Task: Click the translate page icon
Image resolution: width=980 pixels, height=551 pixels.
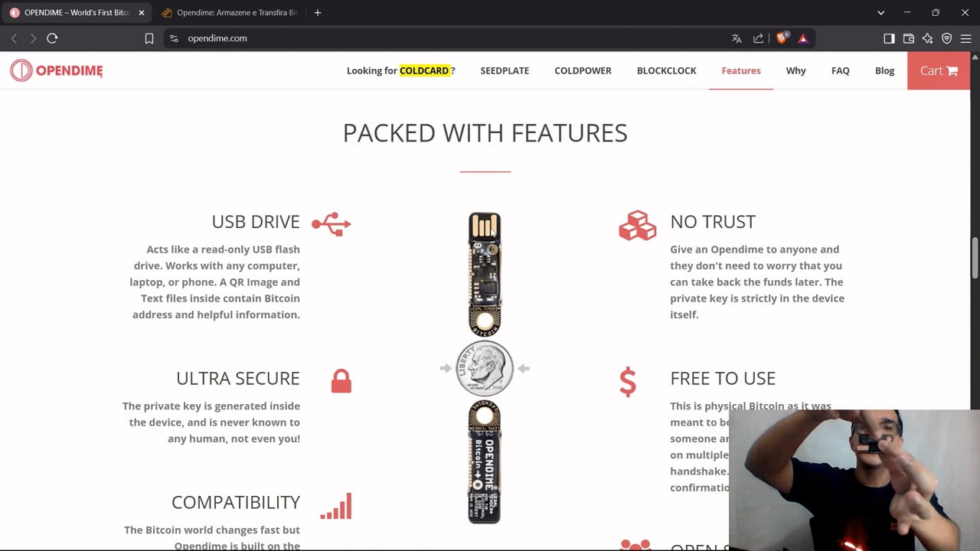Action: tap(737, 38)
